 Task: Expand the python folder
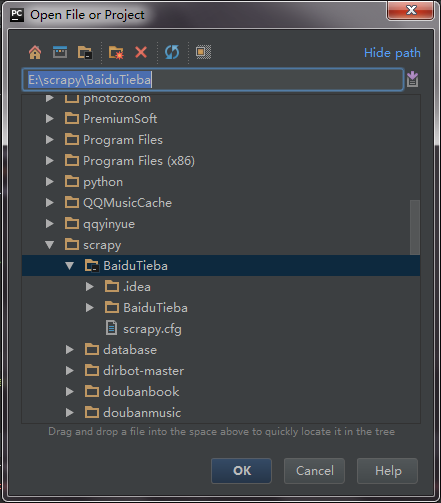(50, 181)
